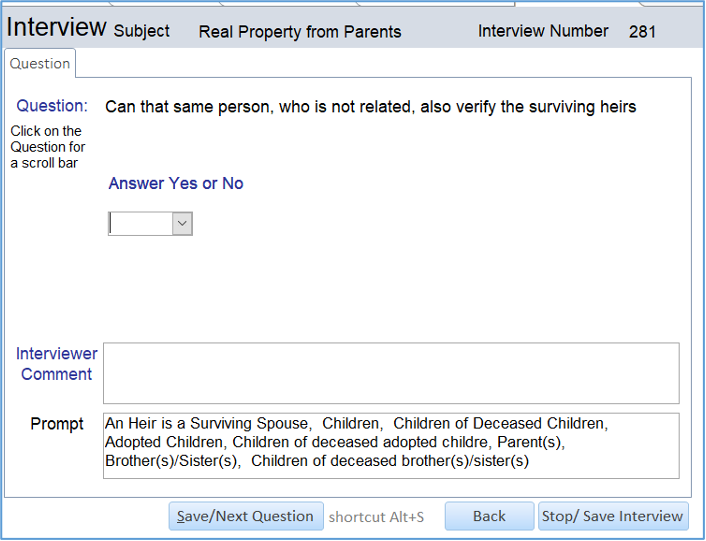Screen dimensions: 706x541
Task: Click the subject value Real Property from Parents
Action: (300, 32)
